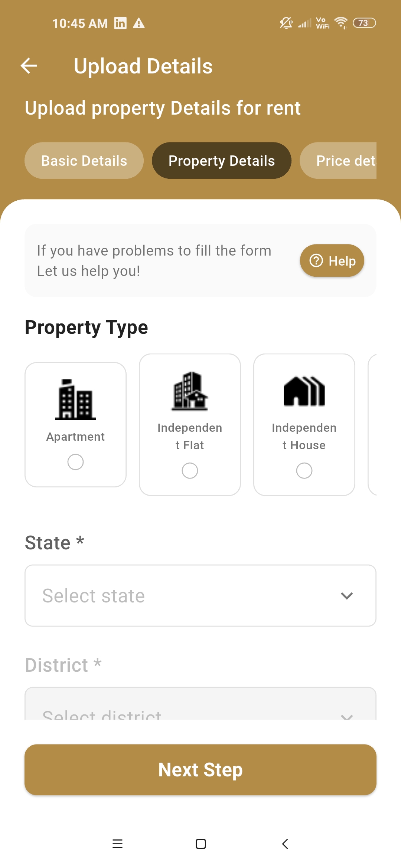
Task: Click the state dropdown chevron arrow
Action: (x=347, y=596)
